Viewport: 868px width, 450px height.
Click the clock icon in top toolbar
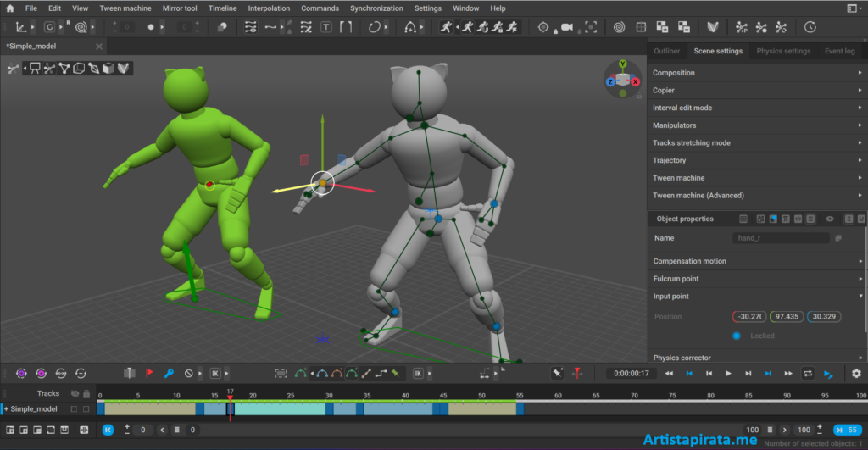click(810, 27)
